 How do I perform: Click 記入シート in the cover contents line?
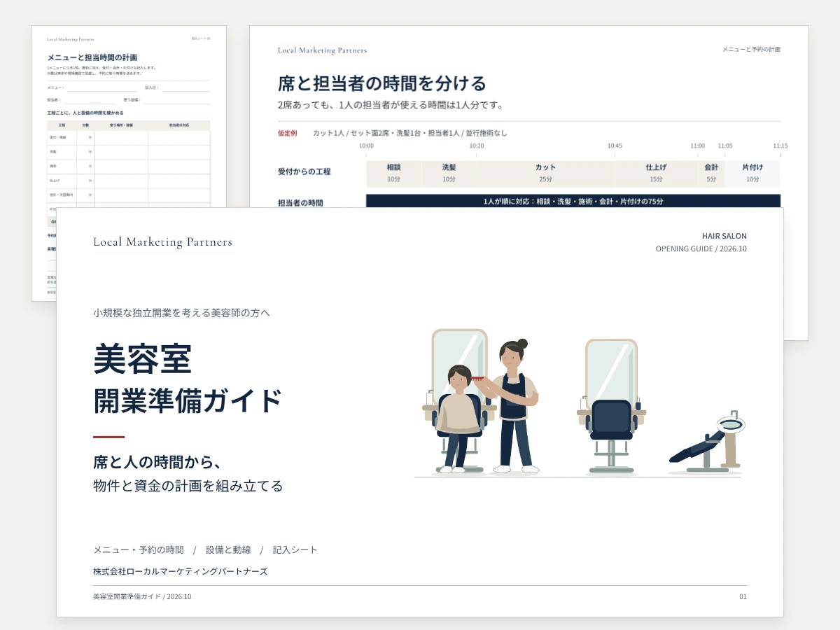tap(295, 550)
